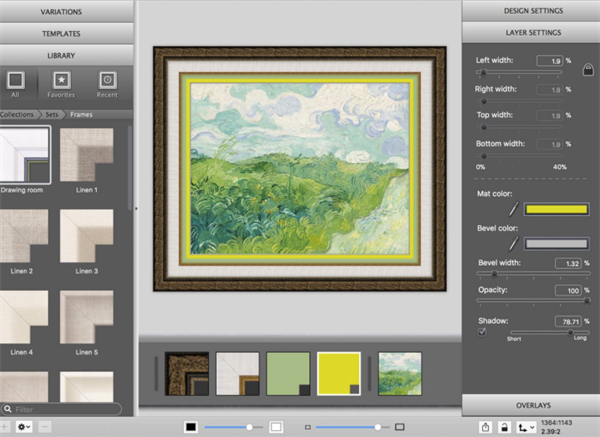Click the share export icon
The image size is (600, 437).
pyautogui.click(x=486, y=427)
